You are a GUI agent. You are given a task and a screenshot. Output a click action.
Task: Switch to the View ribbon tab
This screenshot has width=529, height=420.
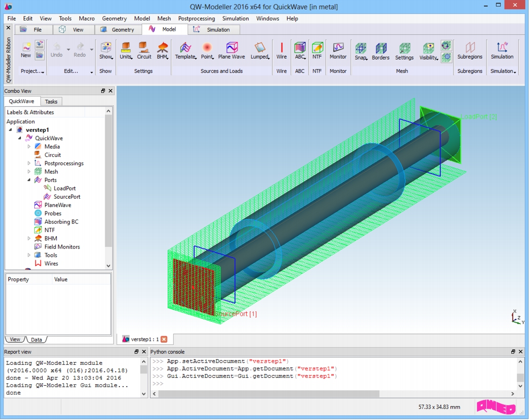(x=74, y=30)
